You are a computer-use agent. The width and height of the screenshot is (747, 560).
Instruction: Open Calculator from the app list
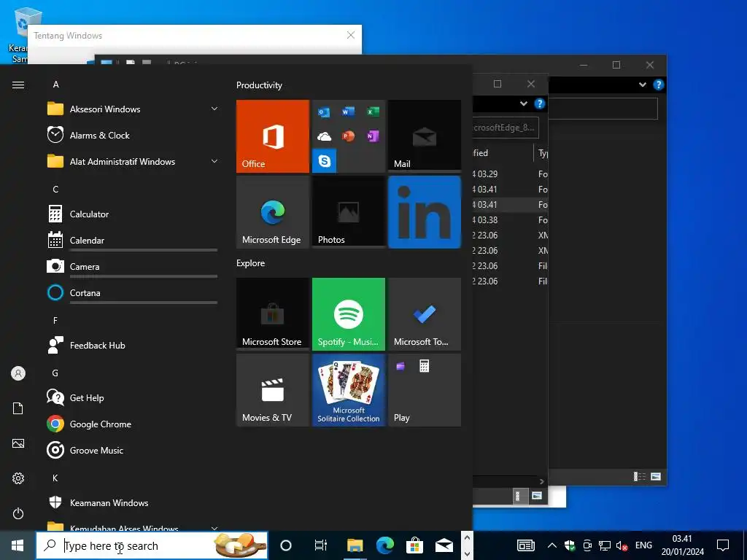[x=133, y=214]
